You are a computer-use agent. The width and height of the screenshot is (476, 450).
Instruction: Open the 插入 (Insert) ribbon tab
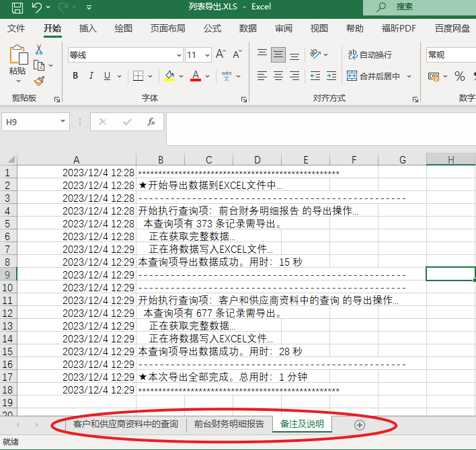(87, 28)
